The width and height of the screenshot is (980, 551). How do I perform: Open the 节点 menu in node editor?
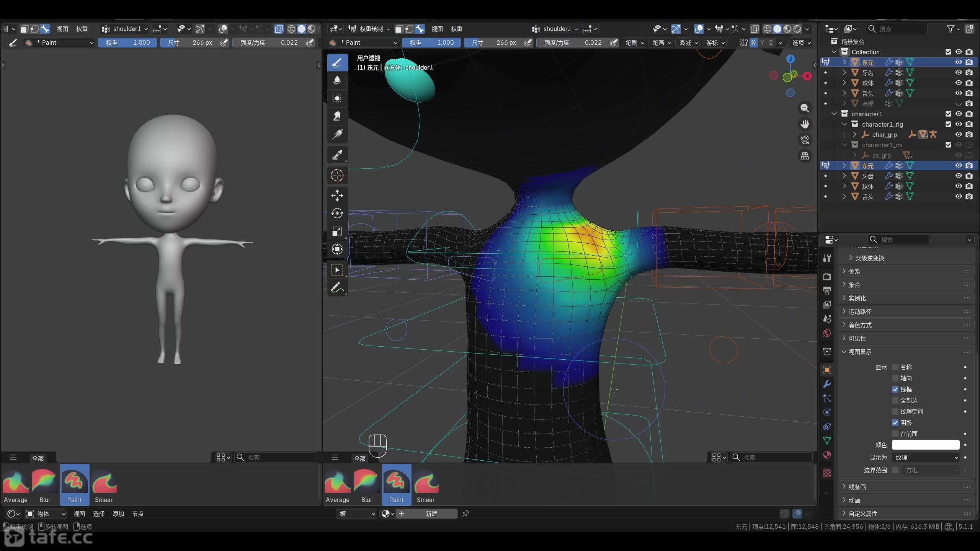coord(137,514)
